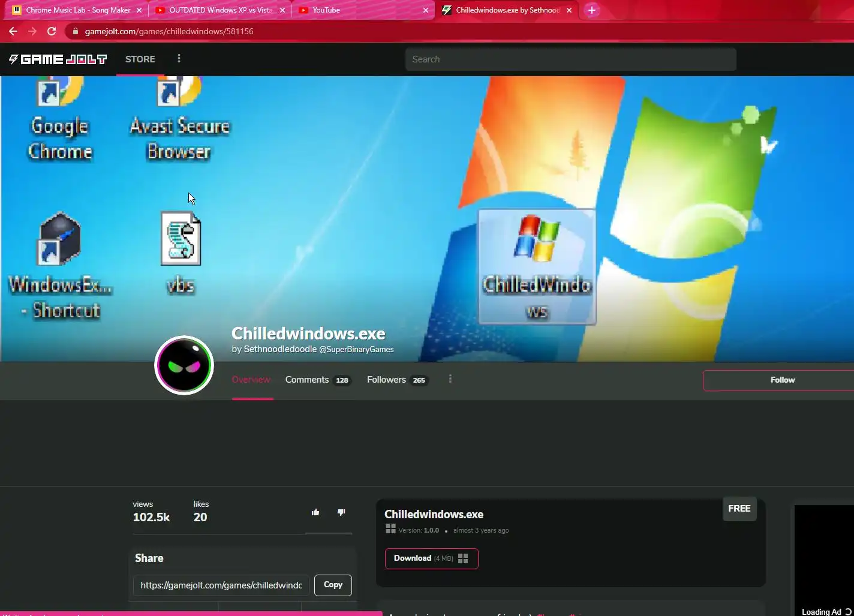The image size is (854, 616).
Task: Click the 20 likes count
Action: coord(200,518)
